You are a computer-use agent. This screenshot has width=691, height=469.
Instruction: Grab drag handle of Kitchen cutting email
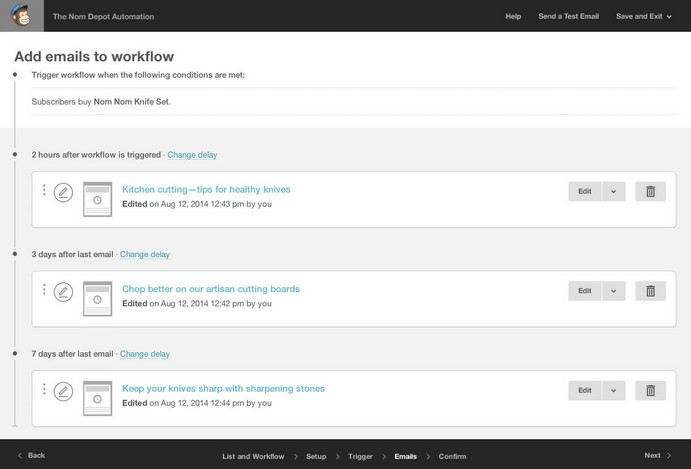(44, 190)
